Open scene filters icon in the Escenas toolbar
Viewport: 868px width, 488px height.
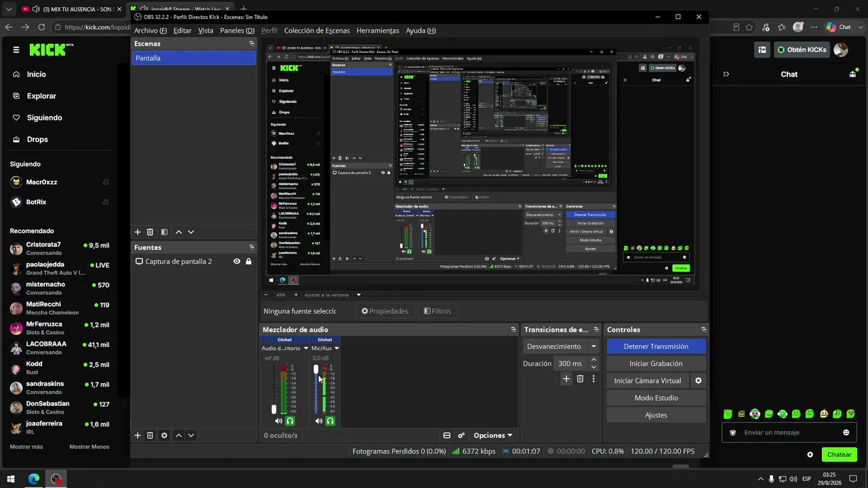[164, 232]
